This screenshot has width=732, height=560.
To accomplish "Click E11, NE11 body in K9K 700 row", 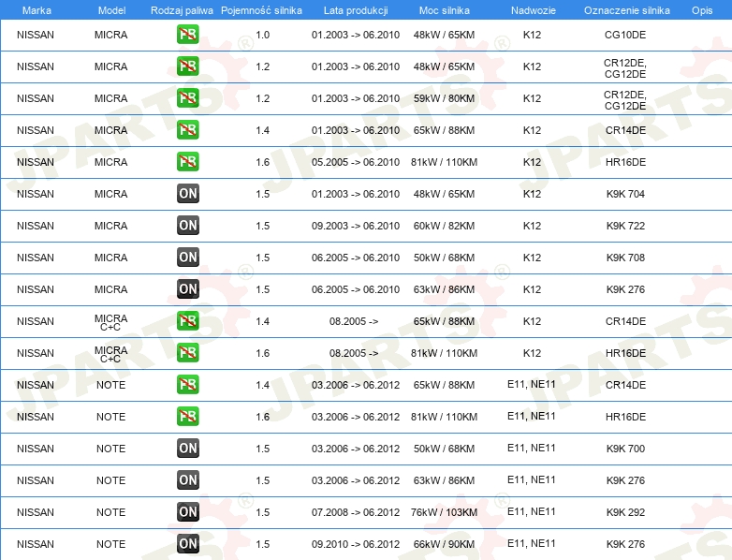I will 532,448.
